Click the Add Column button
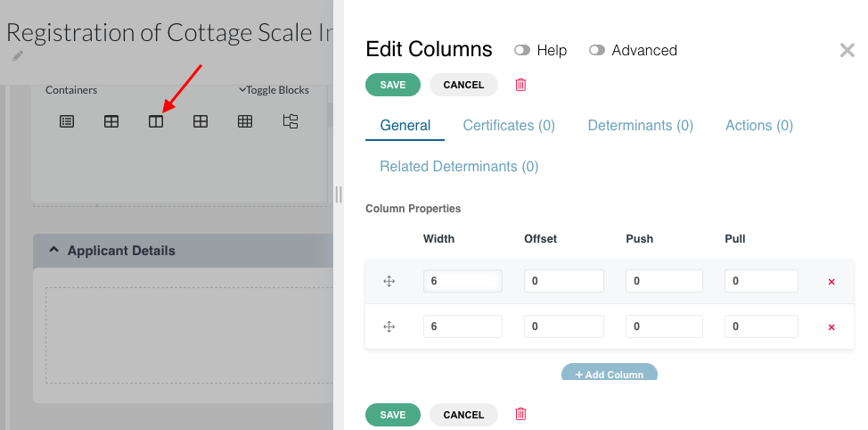Image resolution: width=868 pixels, height=430 pixels. click(x=610, y=372)
